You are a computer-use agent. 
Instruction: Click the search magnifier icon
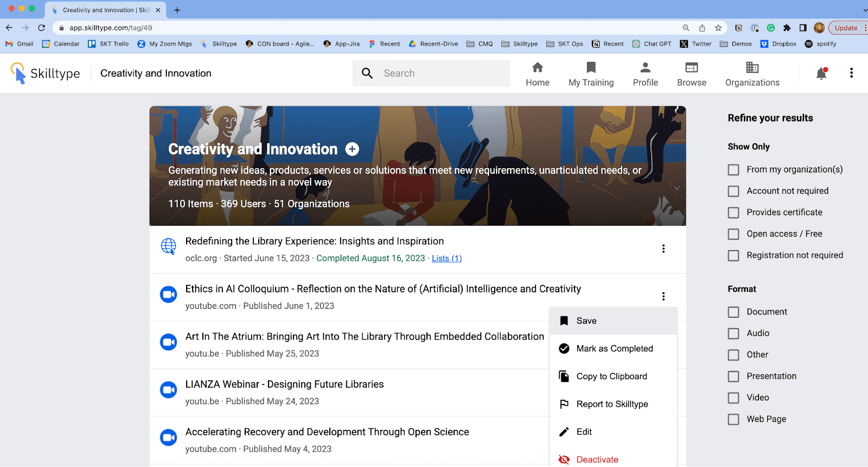click(x=367, y=73)
